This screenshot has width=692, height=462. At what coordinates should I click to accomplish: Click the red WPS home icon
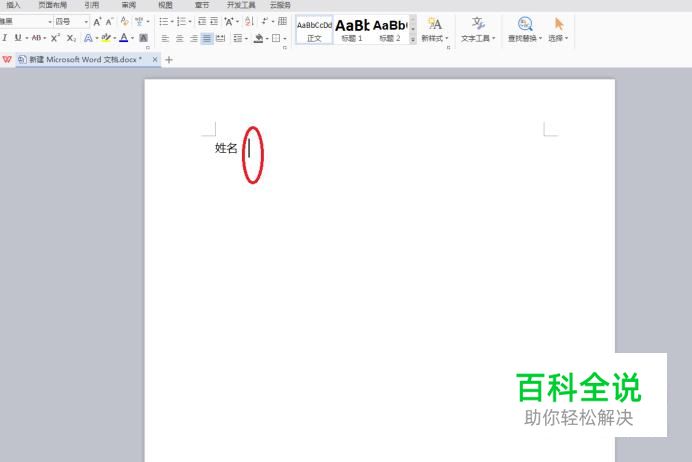click(7, 59)
